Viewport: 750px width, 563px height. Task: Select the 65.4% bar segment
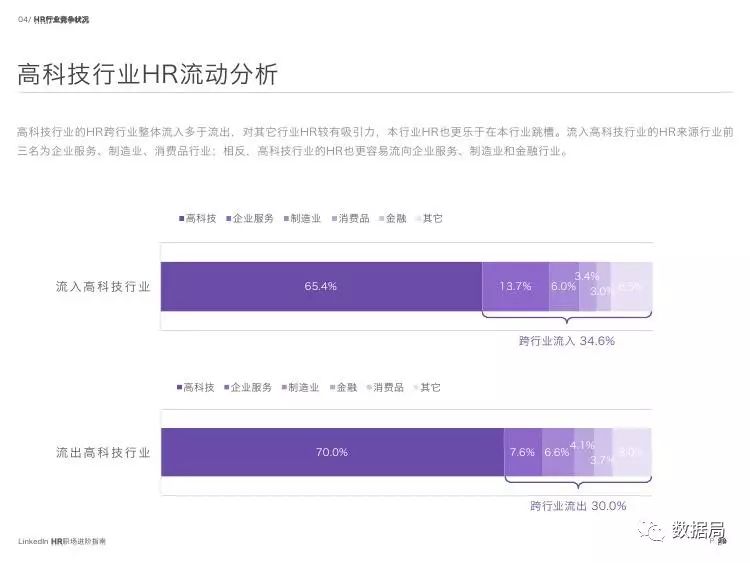[321, 287]
